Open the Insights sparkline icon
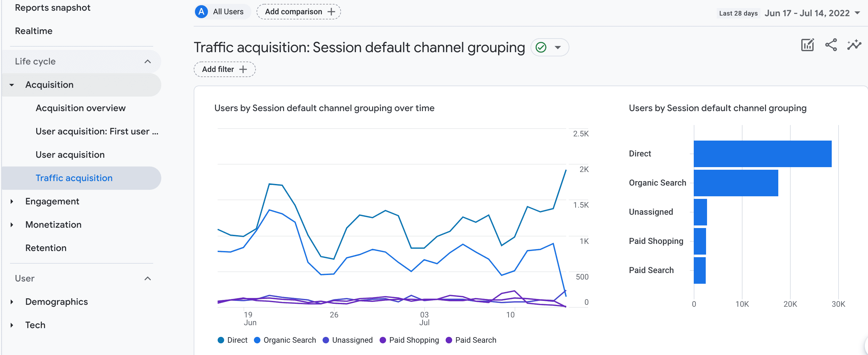This screenshot has height=355, width=868. point(854,45)
